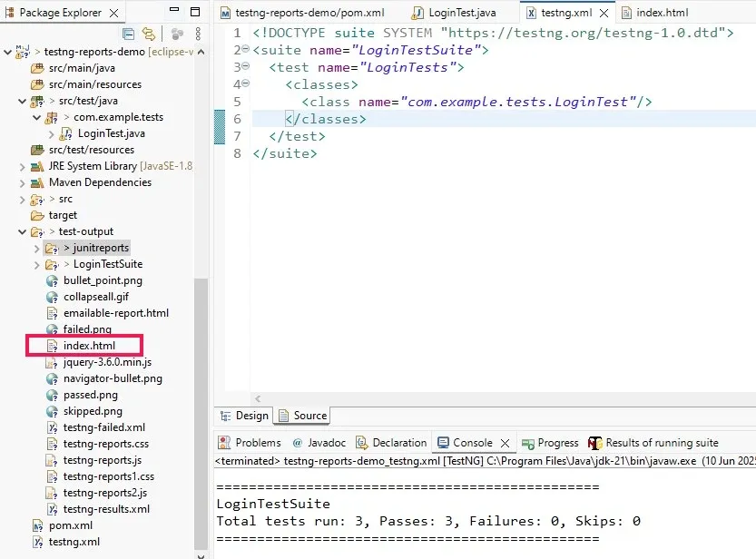This screenshot has width=756, height=559.
Task: Switch to Source tab of XML editor
Action: tap(303, 416)
